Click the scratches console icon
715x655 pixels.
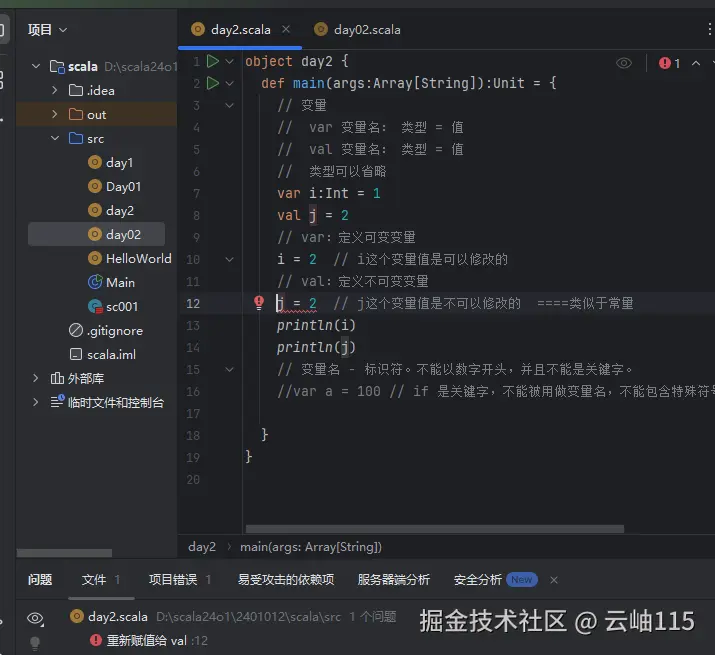(x=57, y=402)
